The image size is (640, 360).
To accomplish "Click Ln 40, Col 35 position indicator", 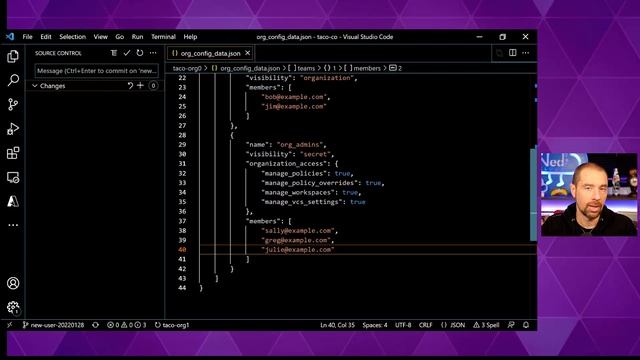I will (338, 325).
